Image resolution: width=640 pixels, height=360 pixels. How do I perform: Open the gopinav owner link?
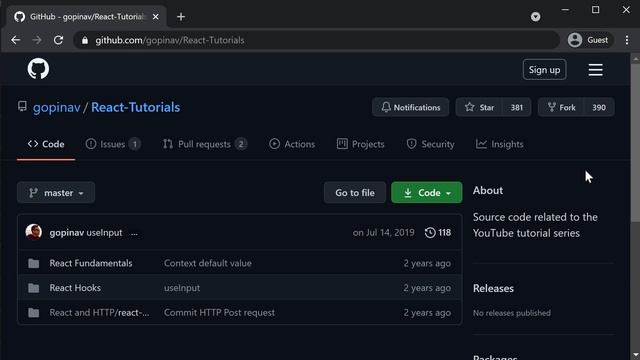(x=57, y=107)
